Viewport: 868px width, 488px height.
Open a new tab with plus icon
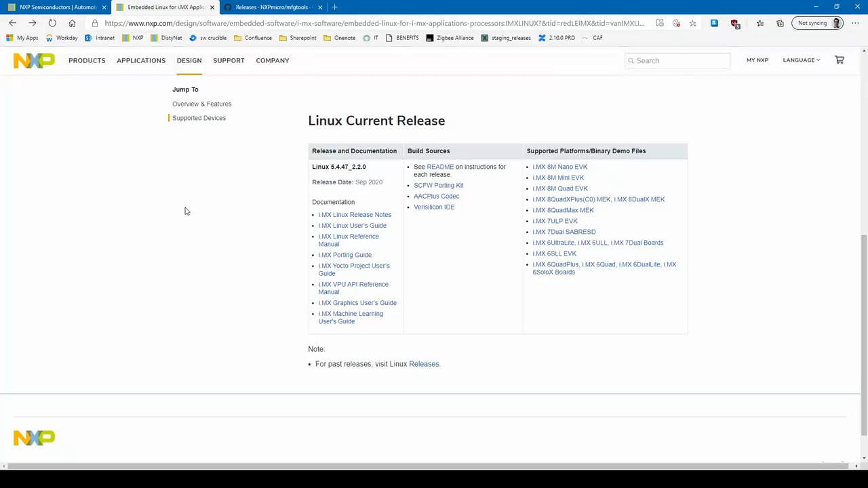334,7
